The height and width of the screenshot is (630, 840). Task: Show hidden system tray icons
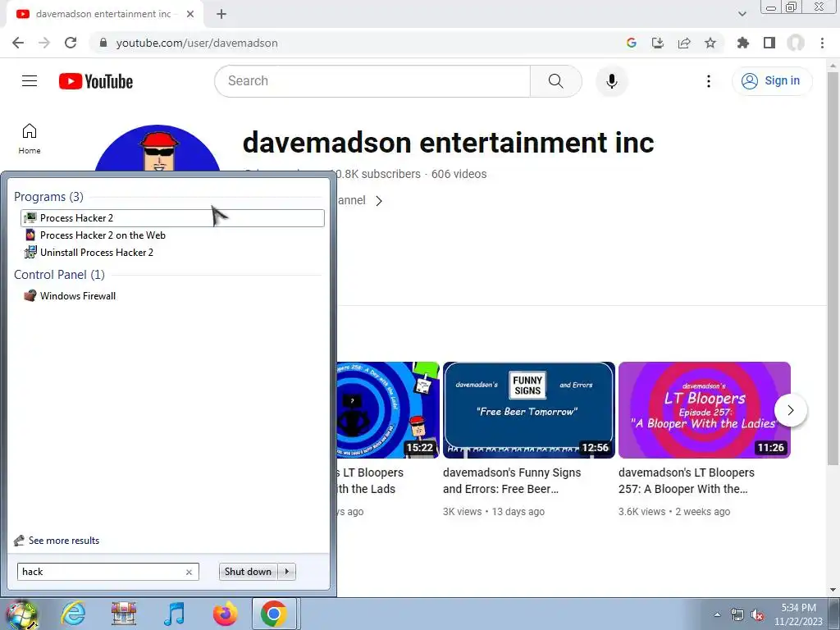point(717,614)
